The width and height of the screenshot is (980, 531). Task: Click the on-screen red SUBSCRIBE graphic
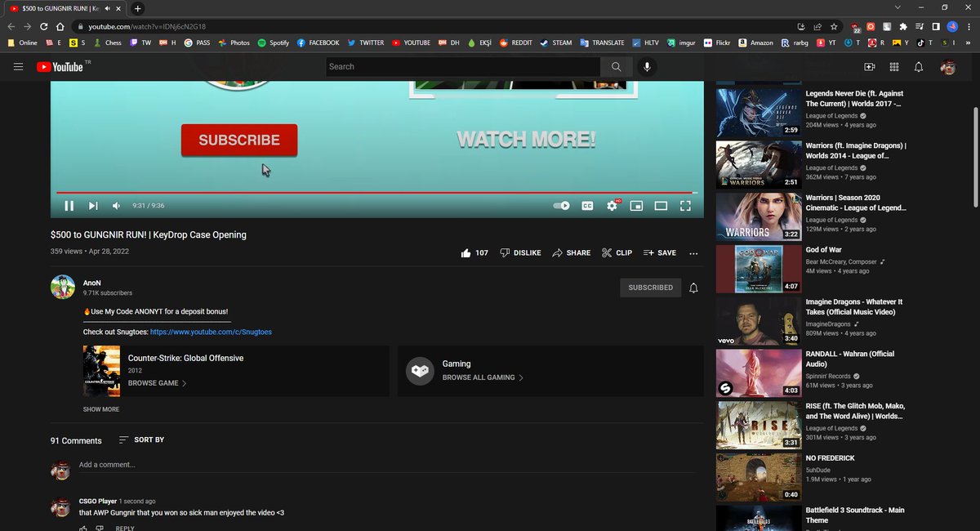[x=239, y=140]
